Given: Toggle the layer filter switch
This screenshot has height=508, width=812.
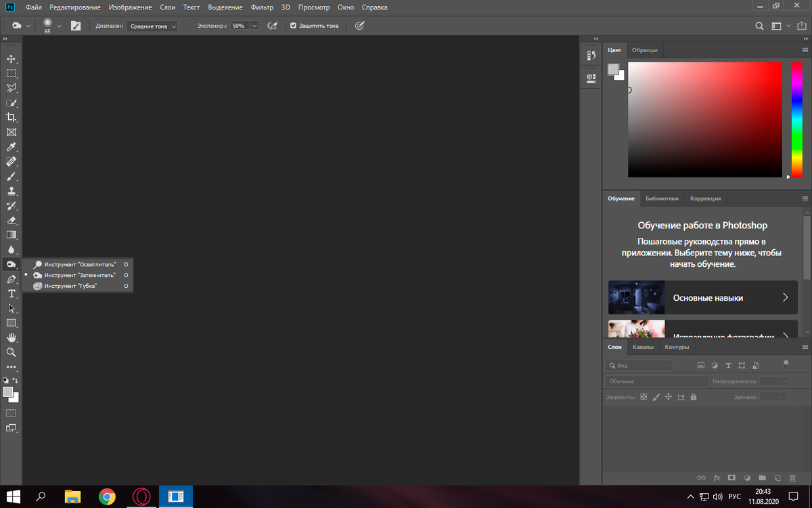Looking at the screenshot, I should click(786, 363).
